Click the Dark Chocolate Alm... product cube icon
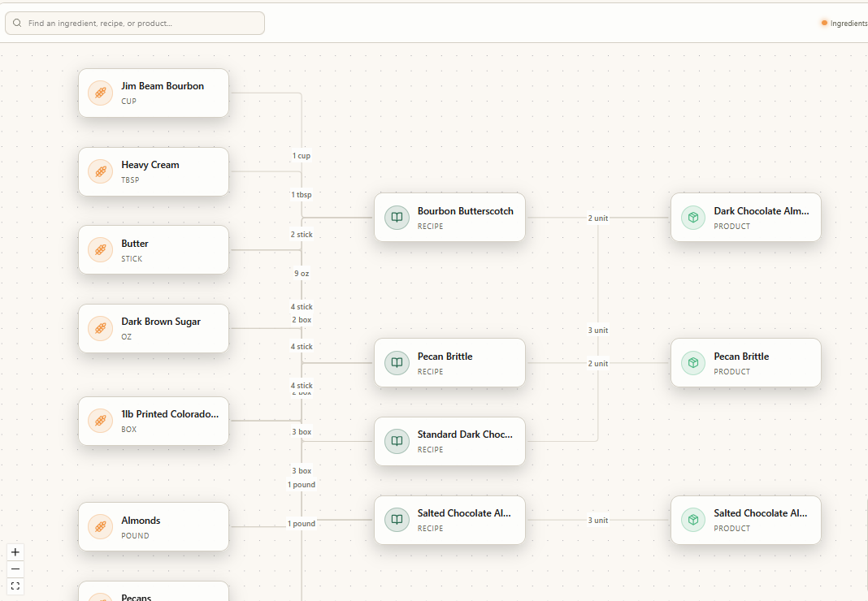 (693, 218)
